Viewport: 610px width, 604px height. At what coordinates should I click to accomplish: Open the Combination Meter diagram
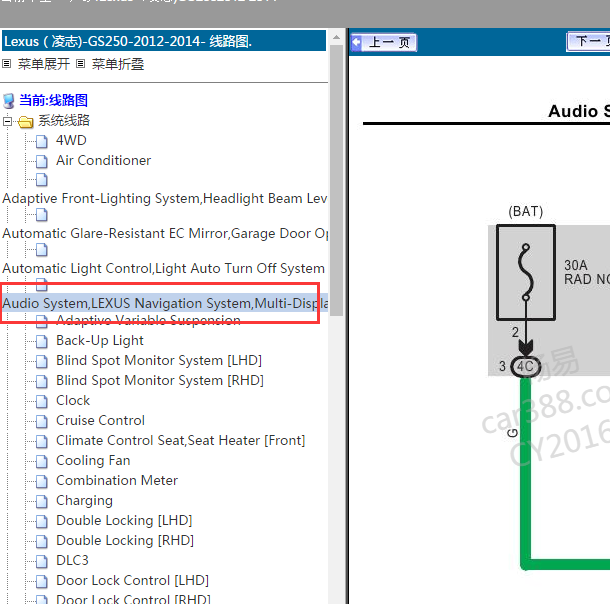point(117,480)
